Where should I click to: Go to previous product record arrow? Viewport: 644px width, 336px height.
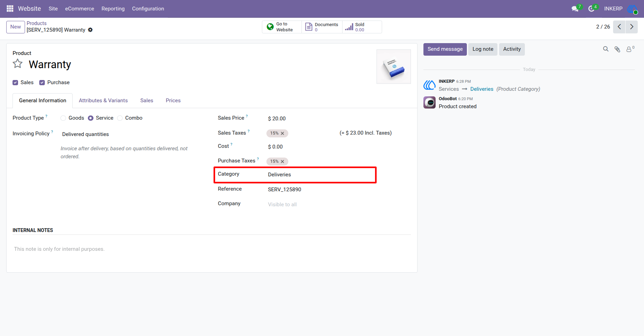(619, 27)
